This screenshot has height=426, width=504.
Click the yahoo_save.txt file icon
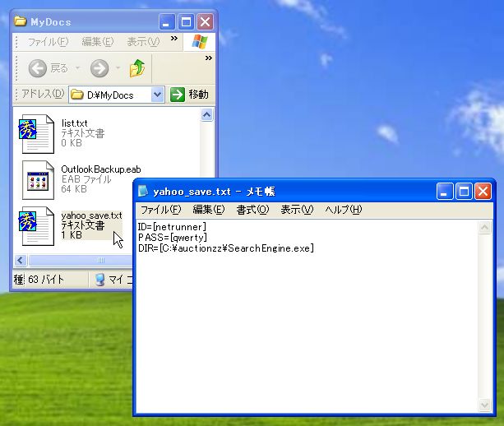[x=37, y=226]
